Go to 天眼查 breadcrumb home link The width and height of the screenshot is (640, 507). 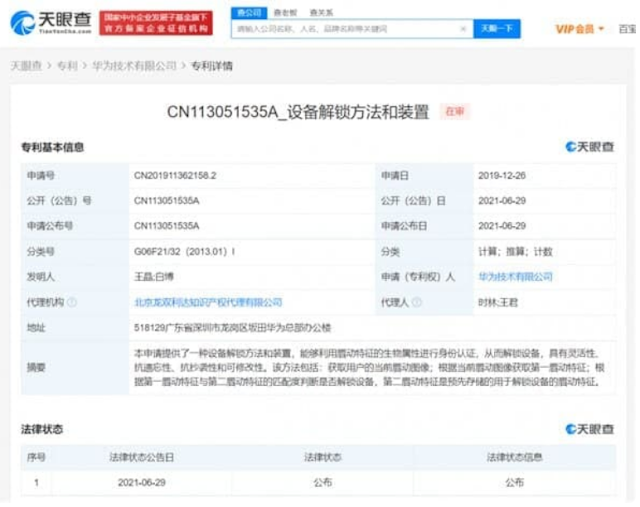[x=26, y=66]
